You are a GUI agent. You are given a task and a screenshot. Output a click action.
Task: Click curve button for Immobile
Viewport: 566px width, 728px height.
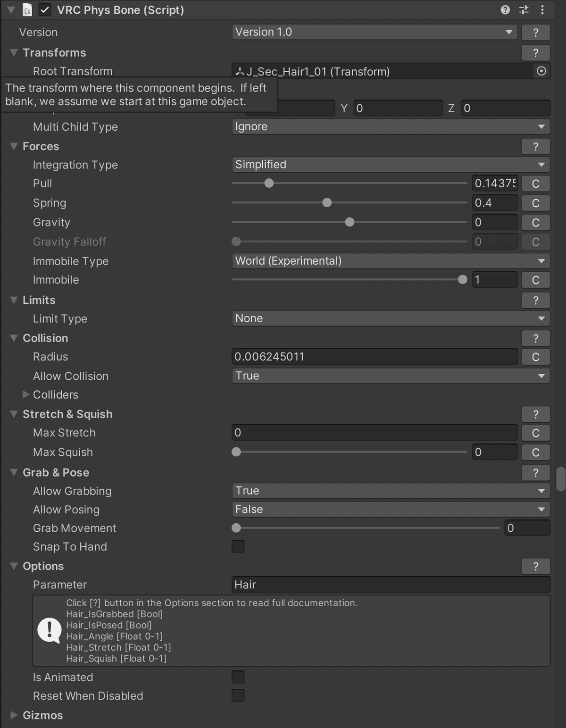536,280
